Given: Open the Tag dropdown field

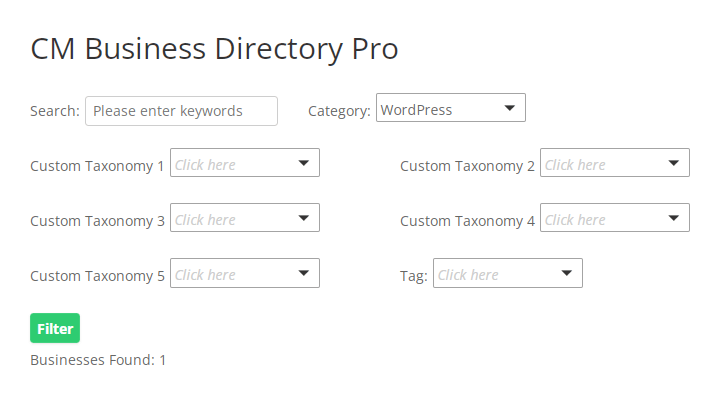Looking at the screenshot, I should 497,274.
